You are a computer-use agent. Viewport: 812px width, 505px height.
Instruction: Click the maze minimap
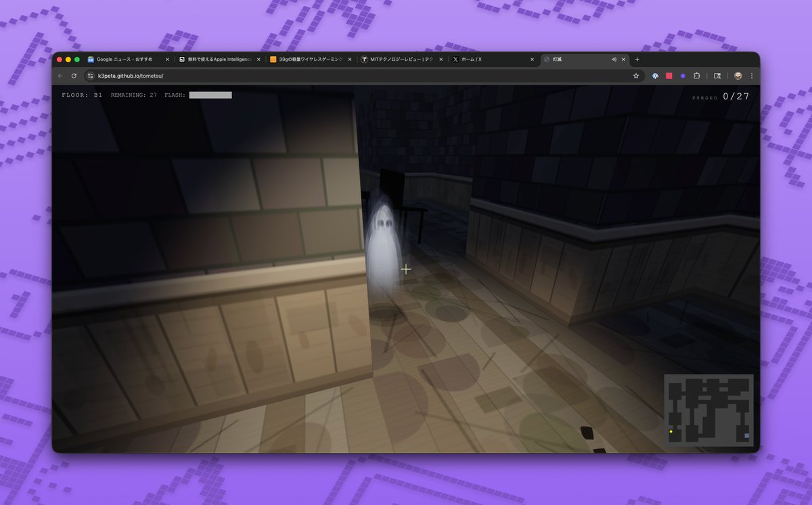point(708,410)
